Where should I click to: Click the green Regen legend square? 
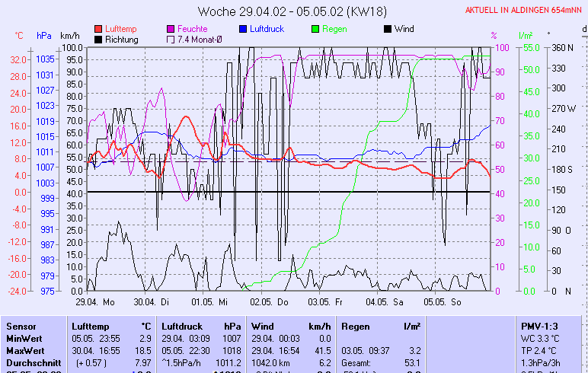(x=315, y=29)
